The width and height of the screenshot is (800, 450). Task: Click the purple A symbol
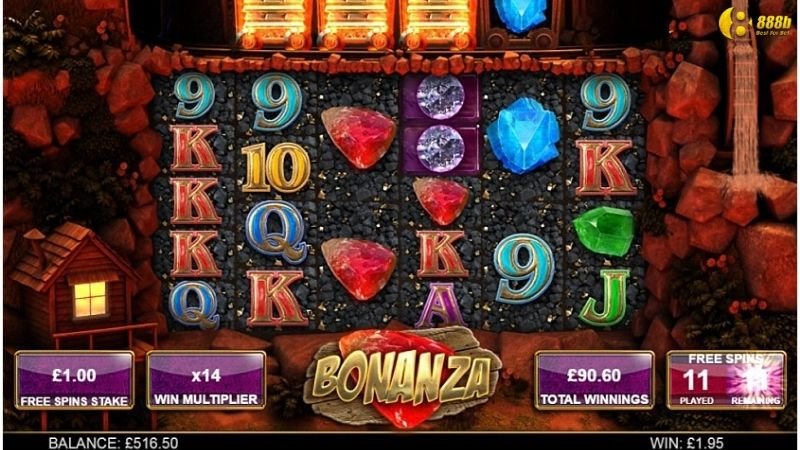pyautogui.click(x=440, y=305)
